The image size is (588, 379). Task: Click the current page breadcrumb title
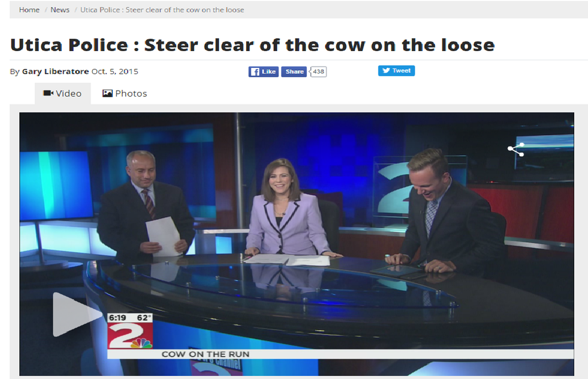pos(162,10)
